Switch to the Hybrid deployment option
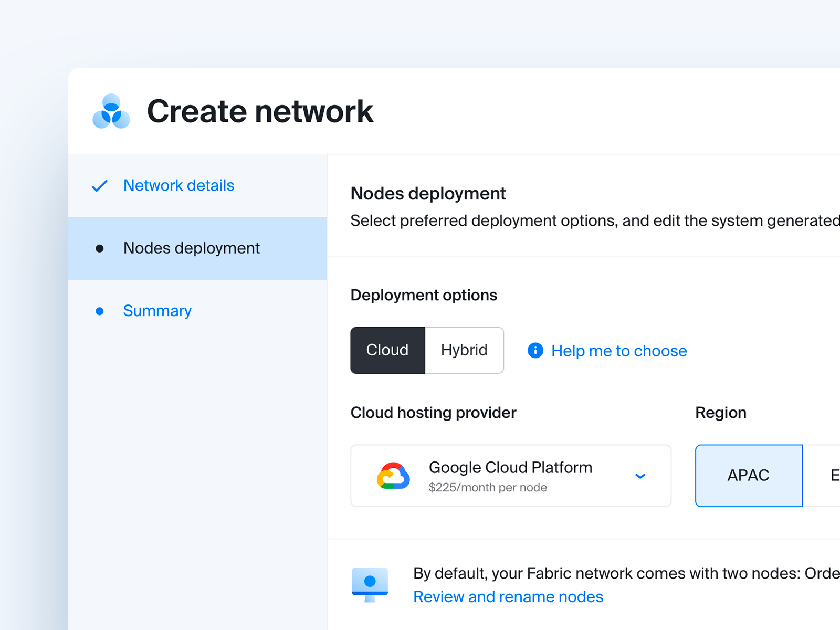 (x=464, y=350)
